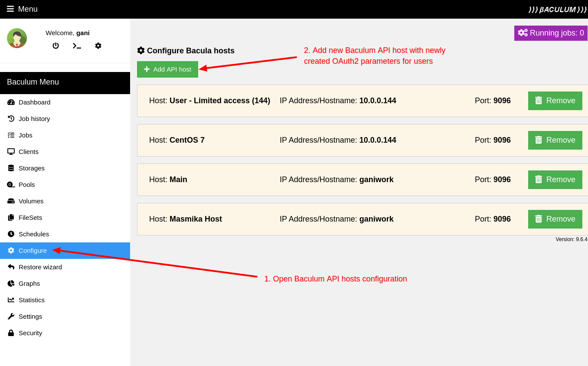Click the Restore wizard reply-arrow icon

(11, 267)
